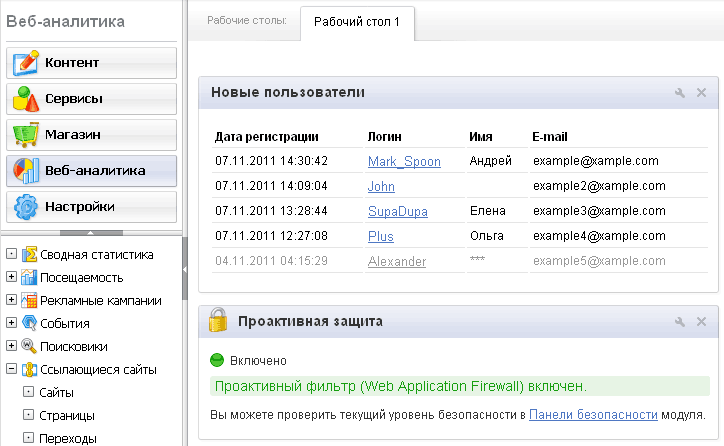Close the Проактивная защита widget
Image resolution: width=724 pixels, height=446 pixels.
point(701,322)
